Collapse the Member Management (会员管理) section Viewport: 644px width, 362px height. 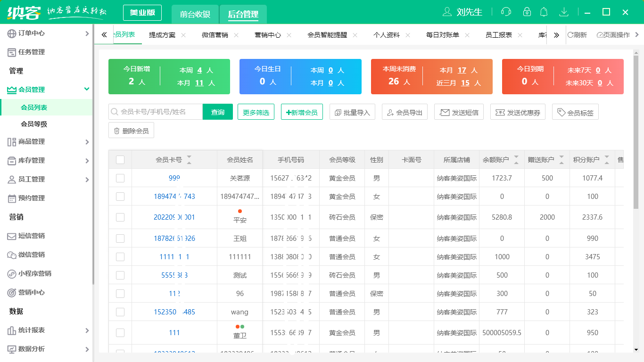[46, 90]
